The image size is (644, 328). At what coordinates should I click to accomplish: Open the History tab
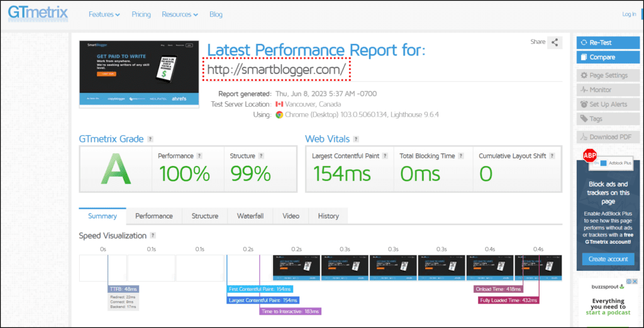[328, 216]
